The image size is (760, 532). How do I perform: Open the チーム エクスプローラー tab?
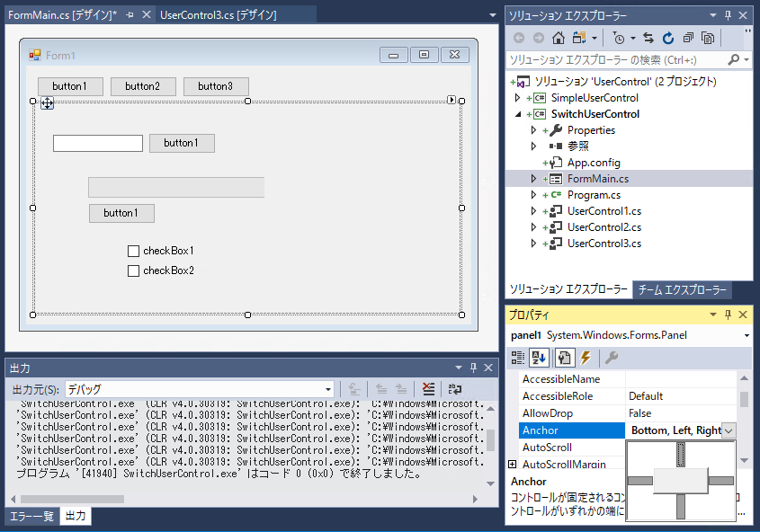[x=683, y=290]
